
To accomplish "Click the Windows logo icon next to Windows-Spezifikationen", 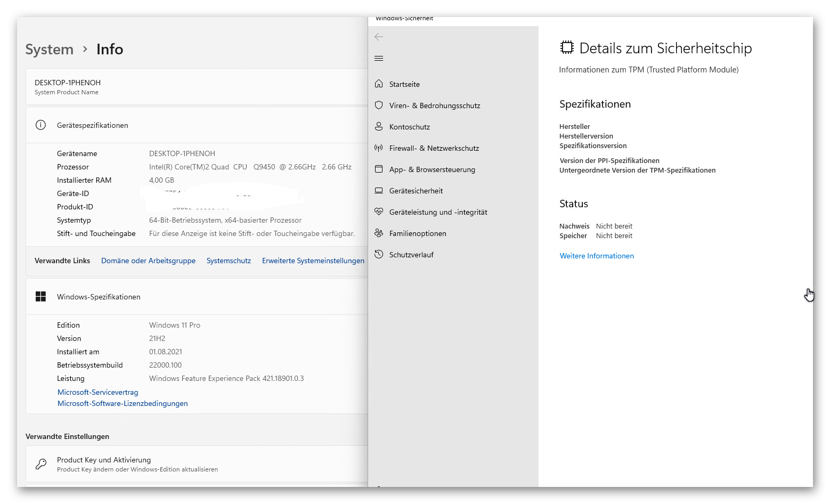I will 40,296.
